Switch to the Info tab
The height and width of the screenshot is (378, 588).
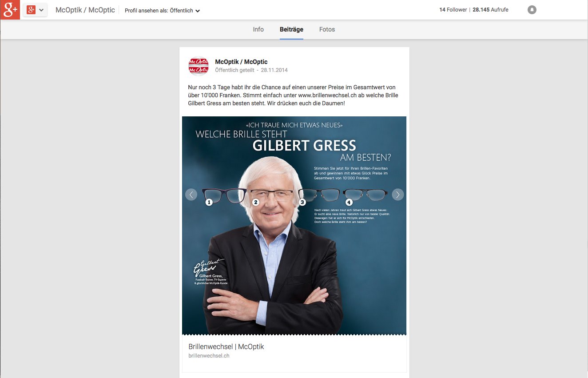coord(258,29)
